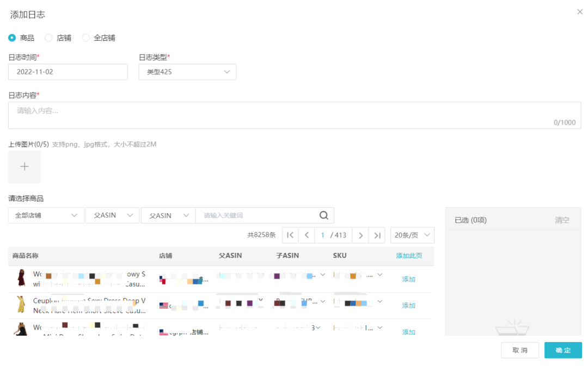Image resolution: width=588 pixels, height=366 pixels.
Task: Click the 清空 link to clear selection
Action: 561,220
